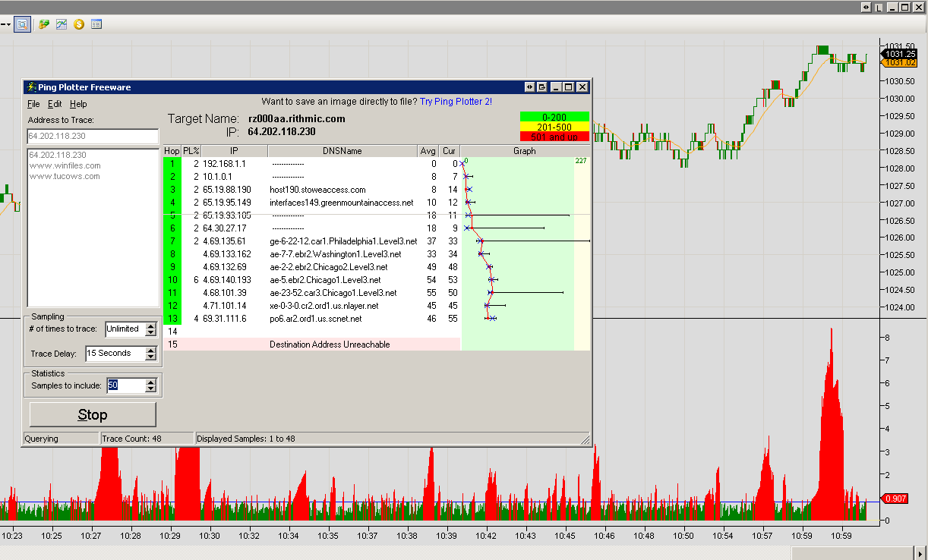Click the Graph column header

point(525,151)
